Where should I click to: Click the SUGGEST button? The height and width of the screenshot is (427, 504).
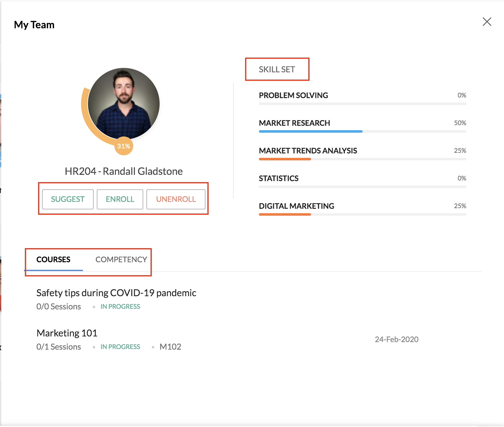click(68, 199)
